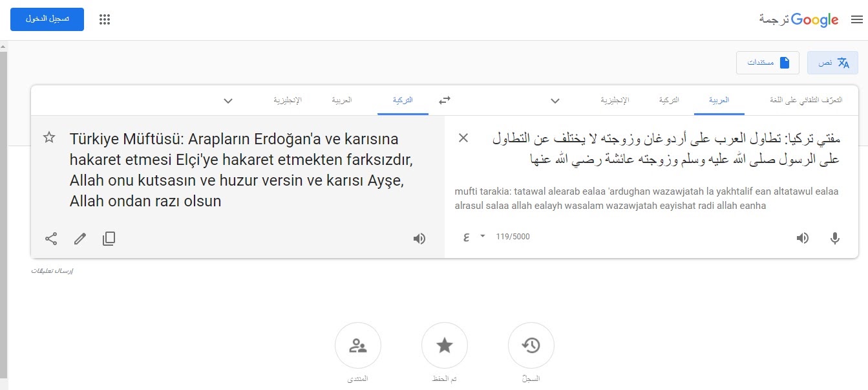Clear the Arabic source text
The width and height of the screenshot is (868, 390).
coord(463,138)
